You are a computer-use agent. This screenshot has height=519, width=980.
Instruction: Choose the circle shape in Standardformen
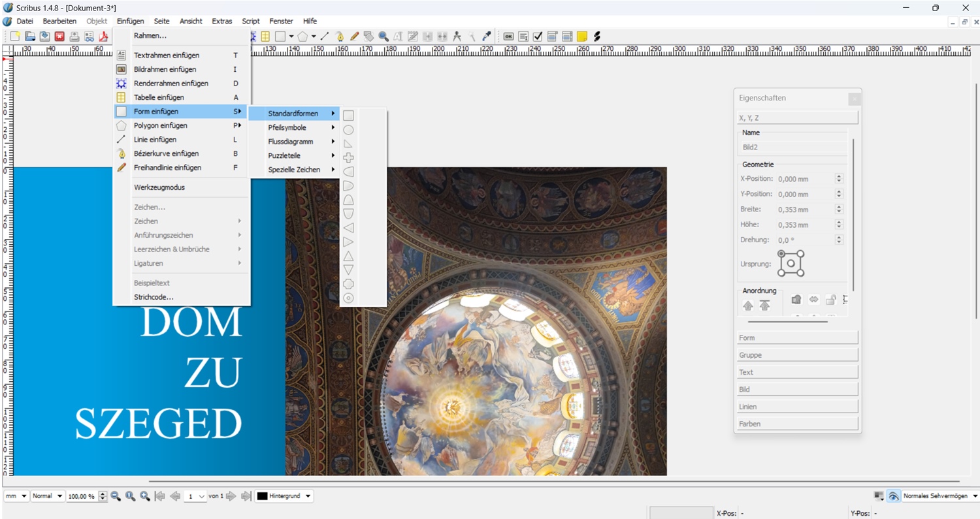(x=348, y=130)
